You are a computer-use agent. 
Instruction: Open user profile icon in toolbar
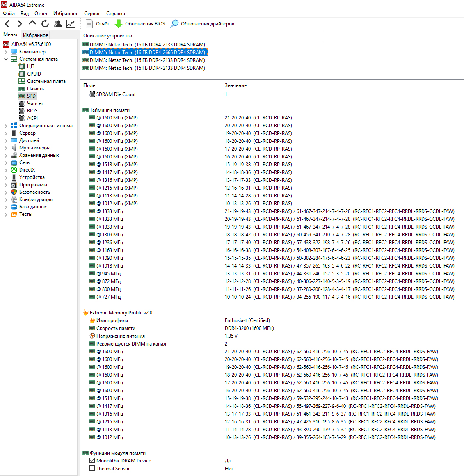(x=58, y=24)
